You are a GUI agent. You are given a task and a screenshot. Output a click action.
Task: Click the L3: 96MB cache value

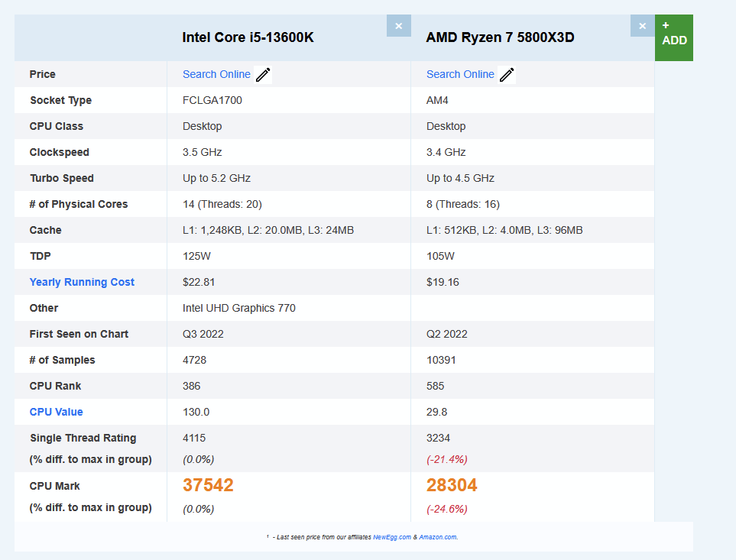coord(560,230)
